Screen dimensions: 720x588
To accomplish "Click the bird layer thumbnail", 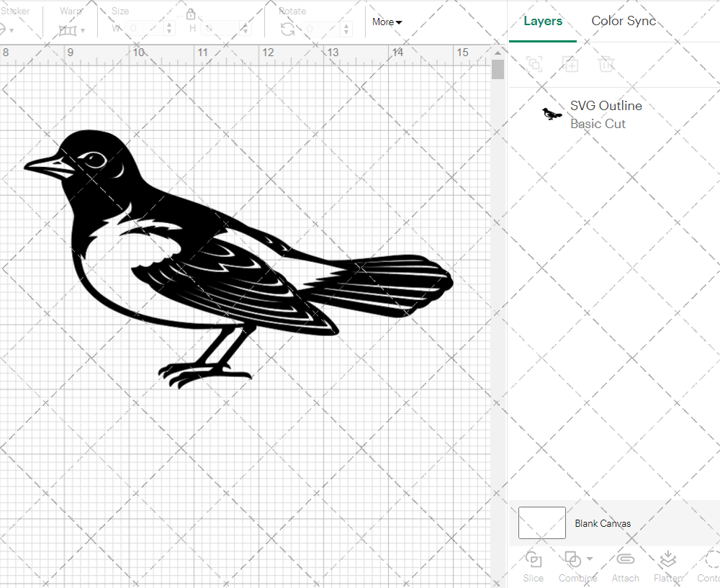I will (x=551, y=113).
